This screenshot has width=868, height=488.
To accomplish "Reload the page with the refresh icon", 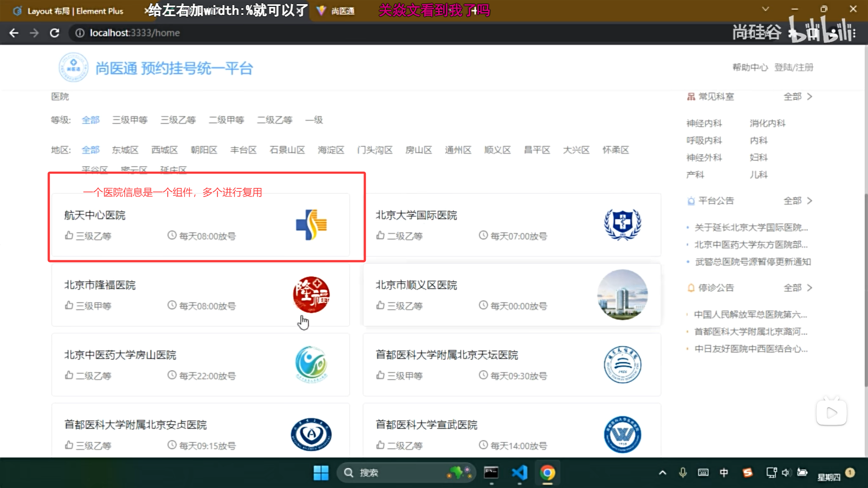I will point(55,33).
